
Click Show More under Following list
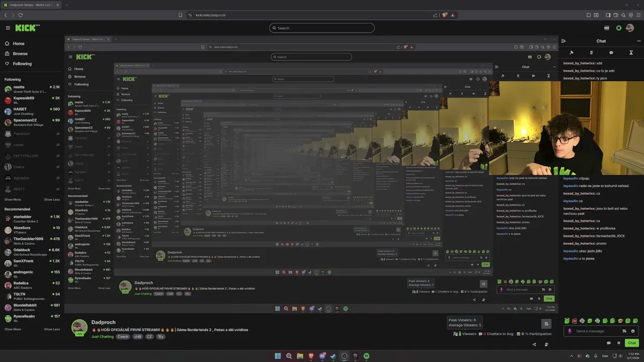tap(13, 200)
